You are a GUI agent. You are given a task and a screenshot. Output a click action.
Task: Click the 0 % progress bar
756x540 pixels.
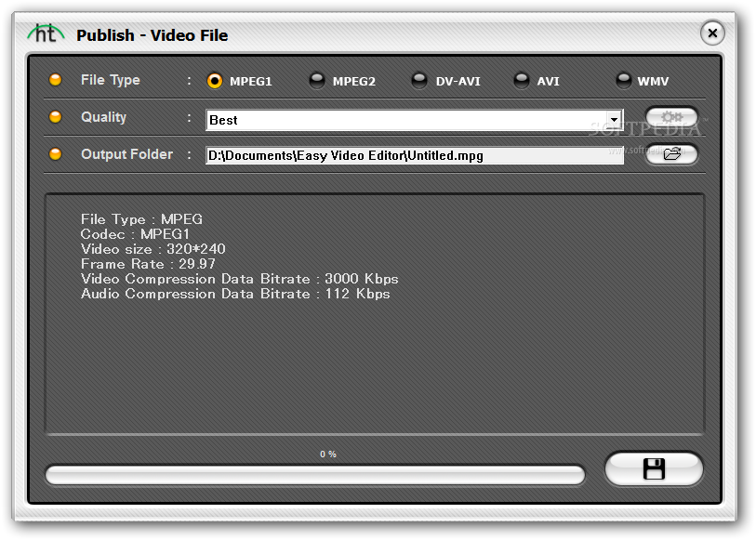315,475
